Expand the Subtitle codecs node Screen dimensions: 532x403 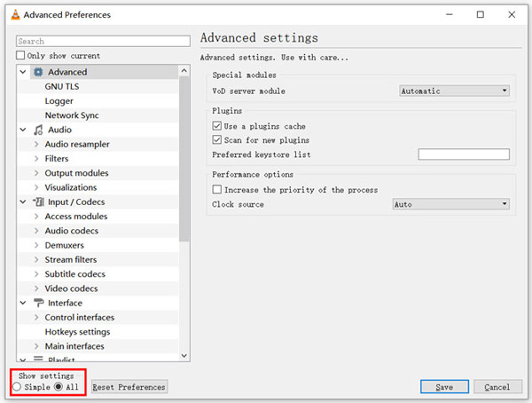(36, 274)
